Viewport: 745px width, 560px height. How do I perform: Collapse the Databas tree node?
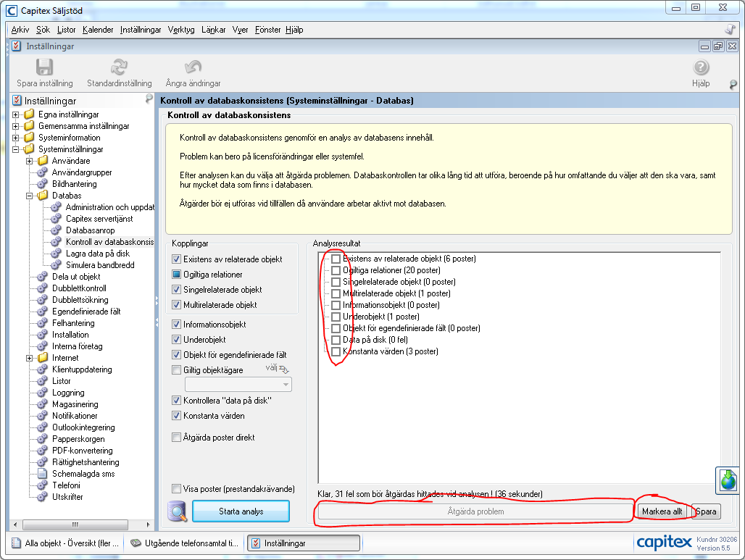click(29, 196)
